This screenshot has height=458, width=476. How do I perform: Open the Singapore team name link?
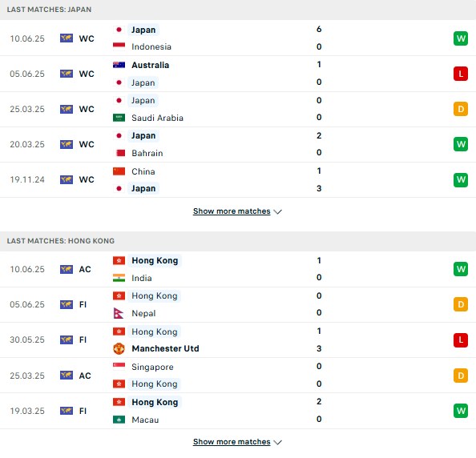[x=152, y=367]
